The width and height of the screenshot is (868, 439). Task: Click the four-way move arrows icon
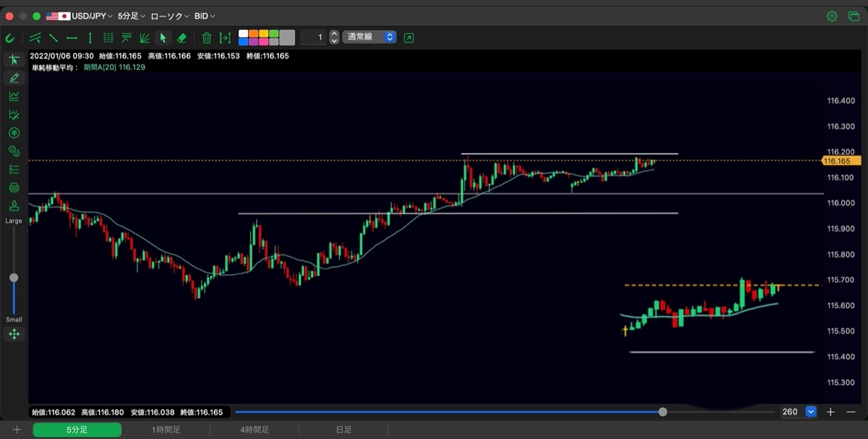click(14, 334)
